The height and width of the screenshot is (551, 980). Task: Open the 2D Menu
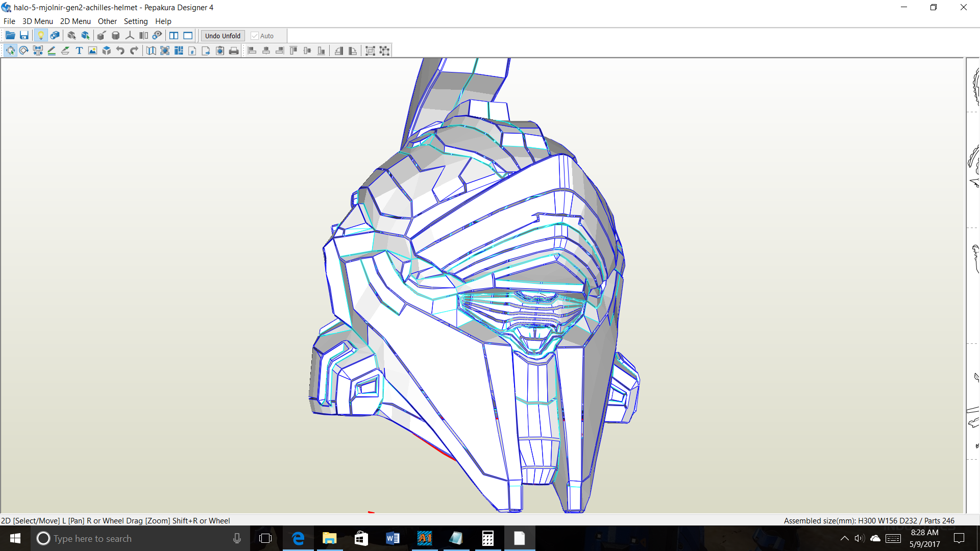pyautogui.click(x=75, y=21)
